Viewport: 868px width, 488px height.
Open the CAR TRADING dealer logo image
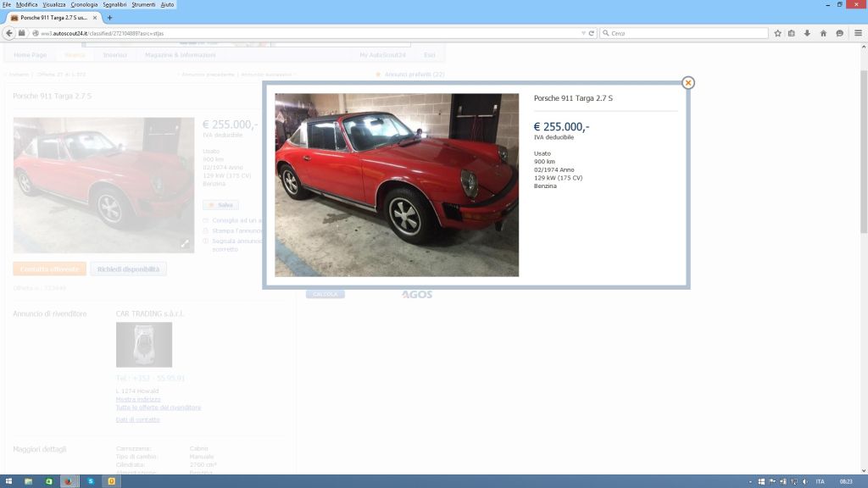click(x=144, y=345)
